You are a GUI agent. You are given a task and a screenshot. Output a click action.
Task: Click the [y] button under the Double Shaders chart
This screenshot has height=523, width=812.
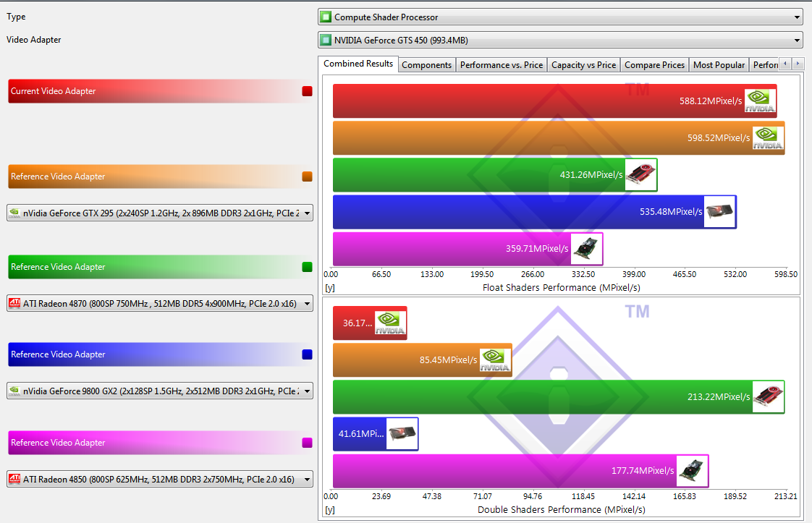tap(330, 509)
